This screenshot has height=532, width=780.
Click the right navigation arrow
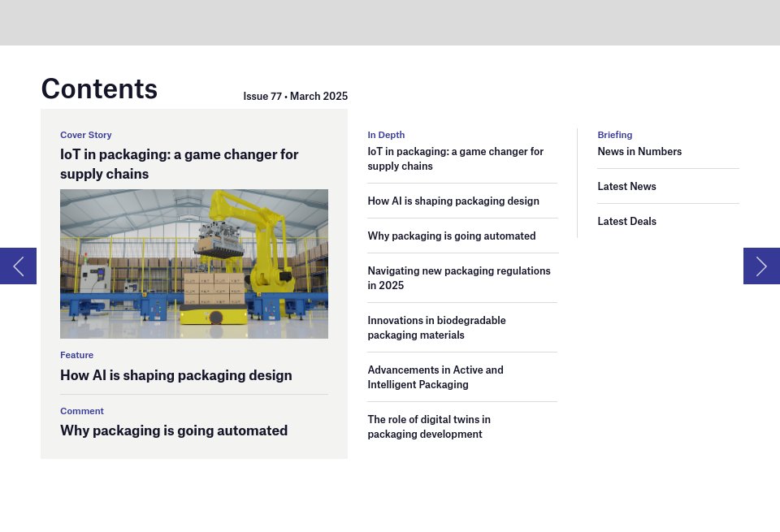coord(761,266)
